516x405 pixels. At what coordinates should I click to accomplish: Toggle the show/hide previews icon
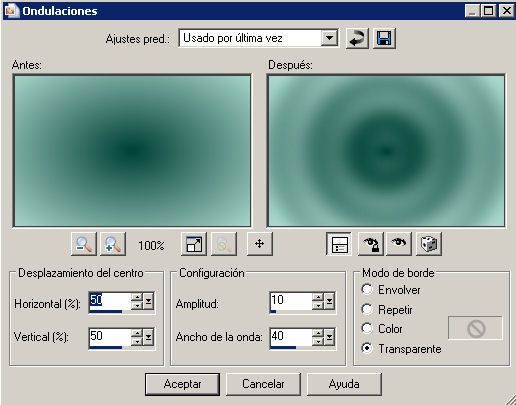(x=339, y=244)
